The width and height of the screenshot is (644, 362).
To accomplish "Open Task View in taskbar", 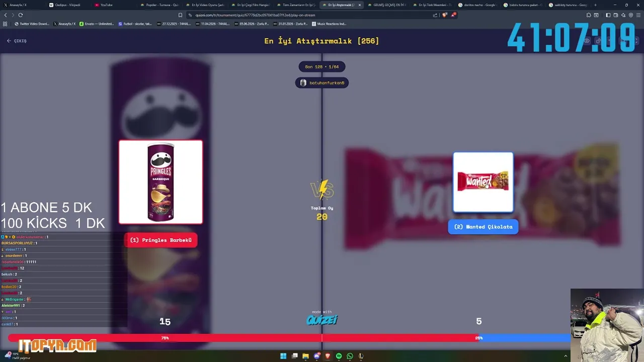I will pyautogui.click(x=294, y=356).
